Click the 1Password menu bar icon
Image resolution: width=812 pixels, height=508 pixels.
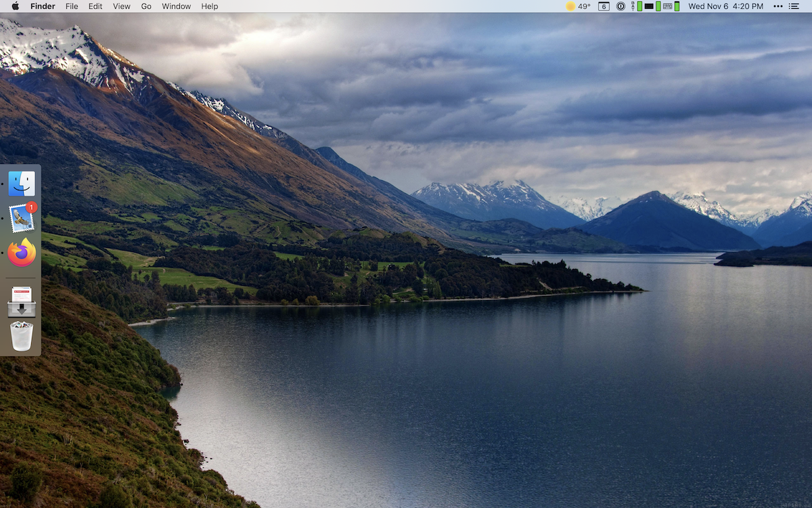[x=621, y=6]
